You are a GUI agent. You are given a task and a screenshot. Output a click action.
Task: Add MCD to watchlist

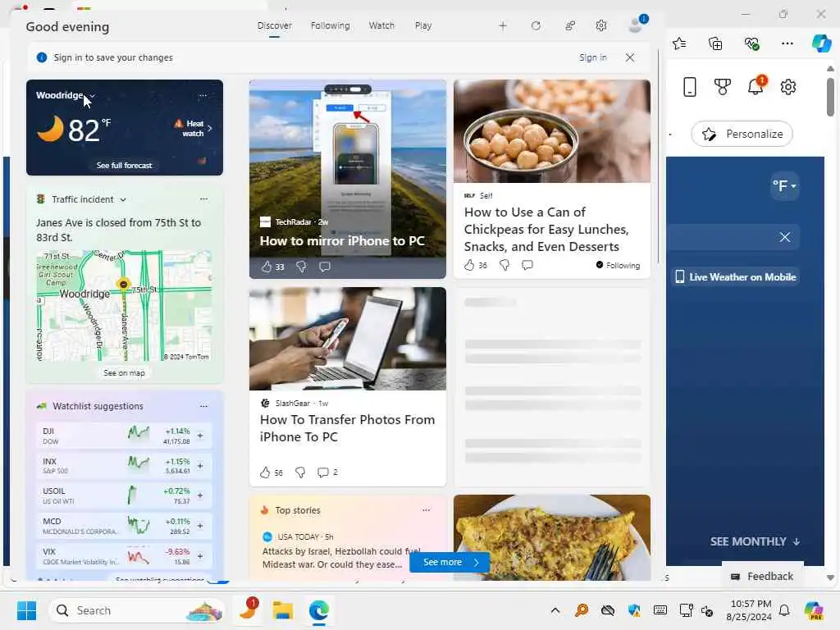tap(200, 526)
